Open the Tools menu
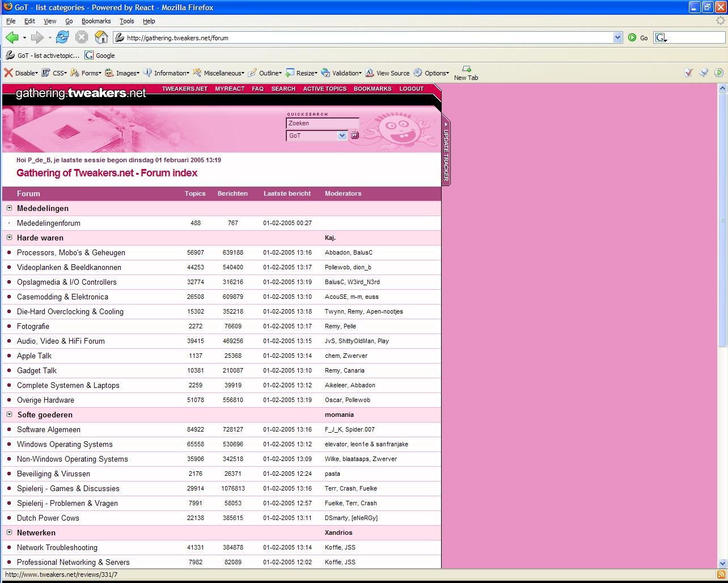 126,21
